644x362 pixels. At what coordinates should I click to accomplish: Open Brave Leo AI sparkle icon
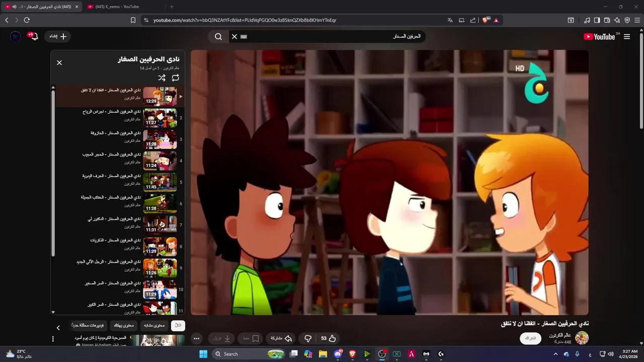click(617, 20)
